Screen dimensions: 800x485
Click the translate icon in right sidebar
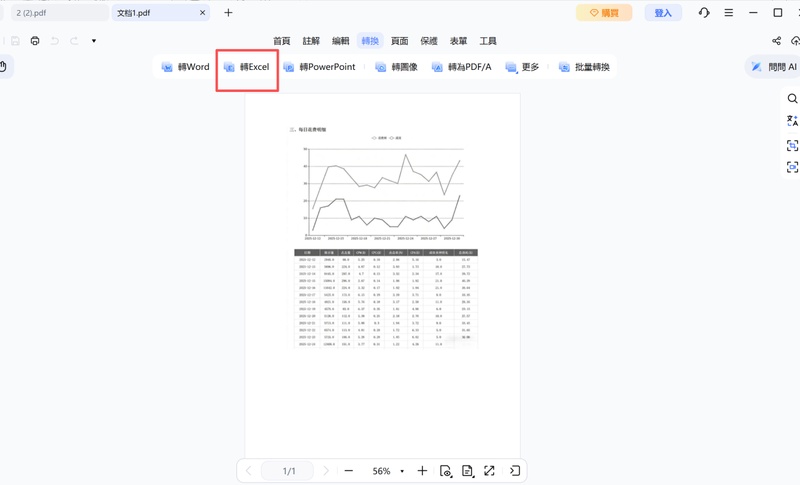792,121
